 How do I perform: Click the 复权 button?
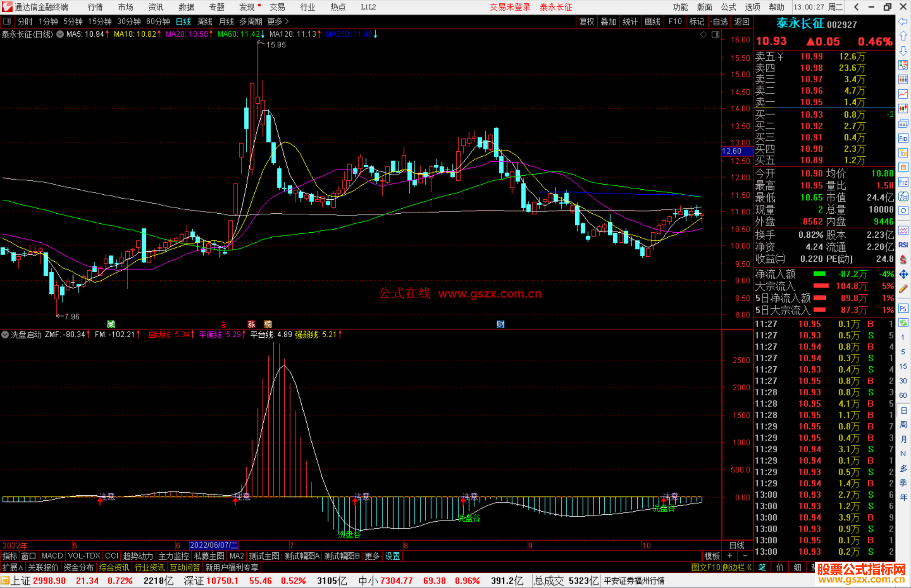[x=587, y=21]
